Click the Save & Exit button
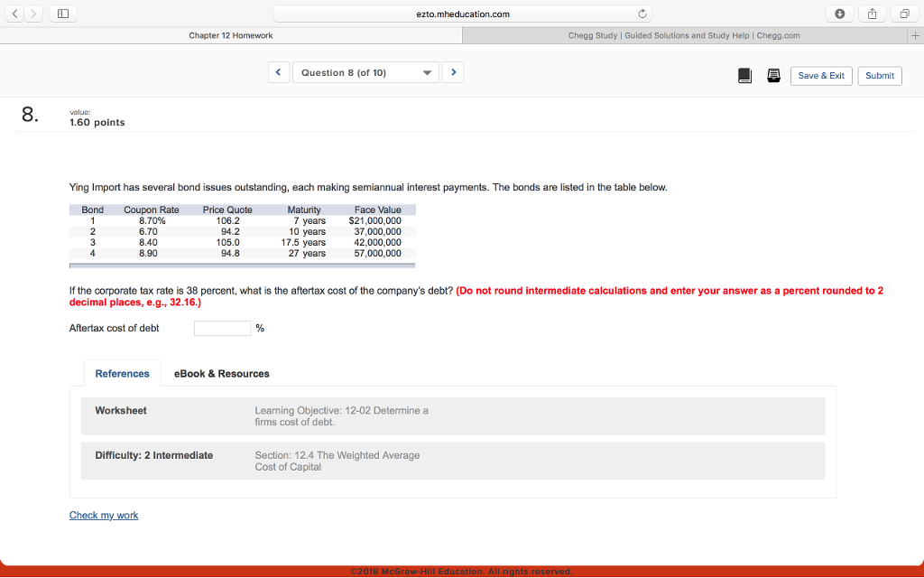Screen dimensions: 924x578 click(x=821, y=76)
